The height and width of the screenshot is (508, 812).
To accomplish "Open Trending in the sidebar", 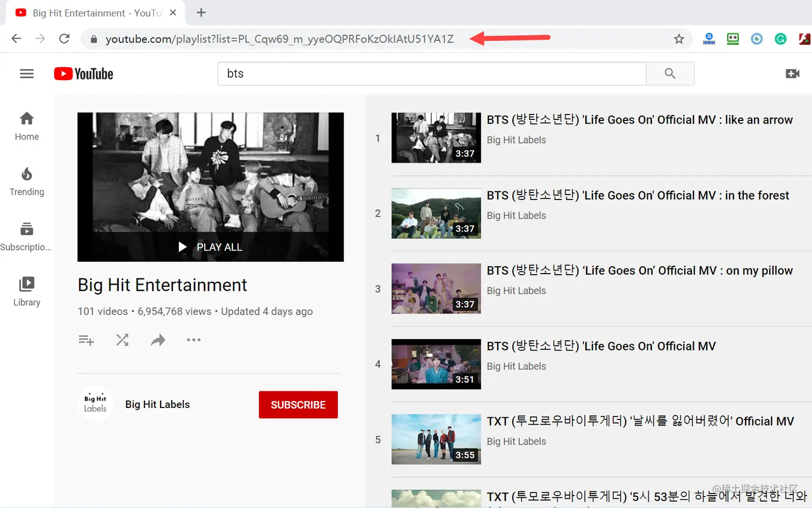I will (x=27, y=182).
